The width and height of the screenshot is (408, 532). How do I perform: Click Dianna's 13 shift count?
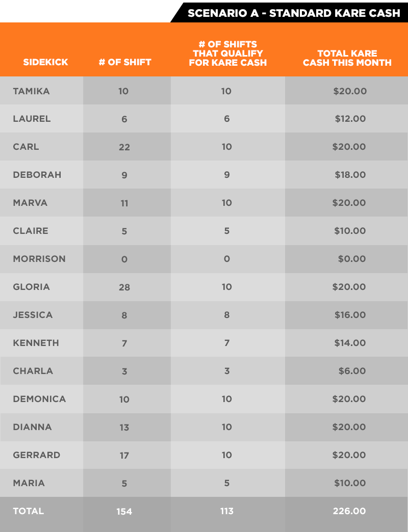(124, 427)
